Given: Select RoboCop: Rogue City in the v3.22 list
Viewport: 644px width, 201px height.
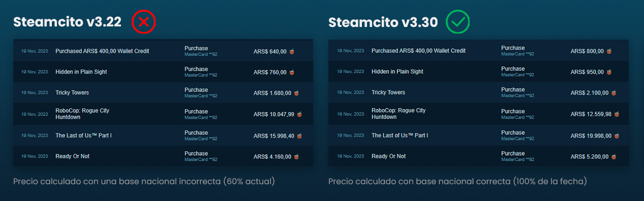Looking at the screenshot, I should pos(82,110).
